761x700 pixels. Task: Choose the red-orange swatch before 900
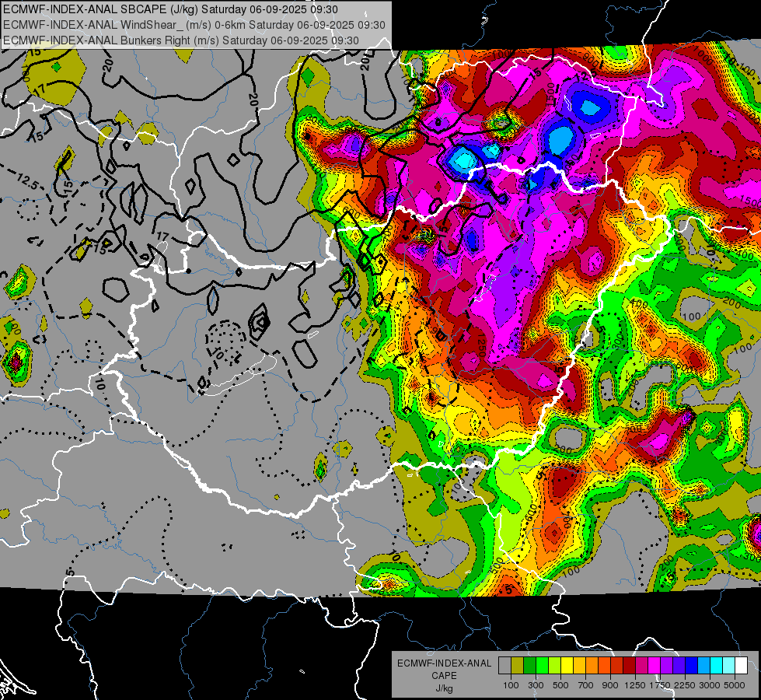605,666
